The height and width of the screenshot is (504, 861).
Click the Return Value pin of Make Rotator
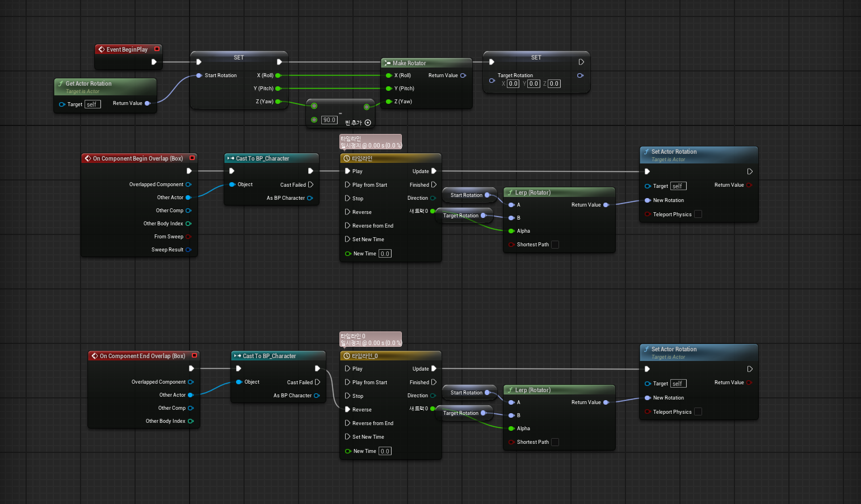pyautogui.click(x=463, y=75)
